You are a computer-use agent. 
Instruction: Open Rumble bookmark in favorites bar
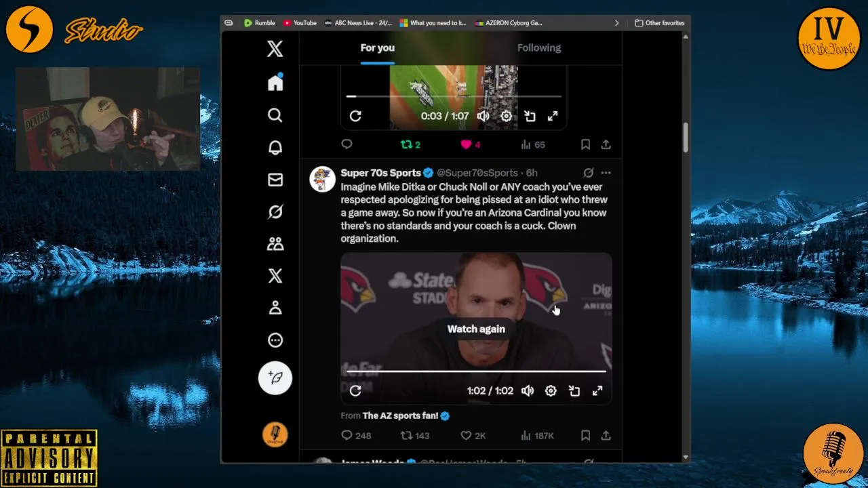click(259, 23)
